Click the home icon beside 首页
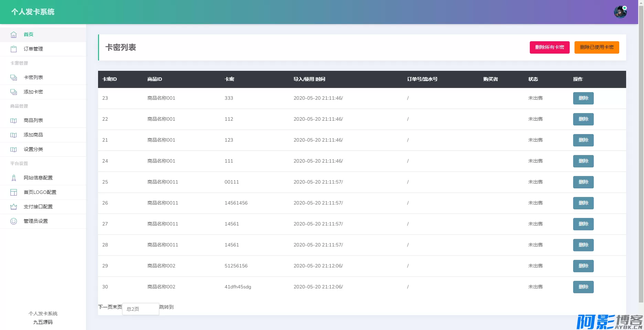Screen dimensions: 644x330 click(13, 35)
